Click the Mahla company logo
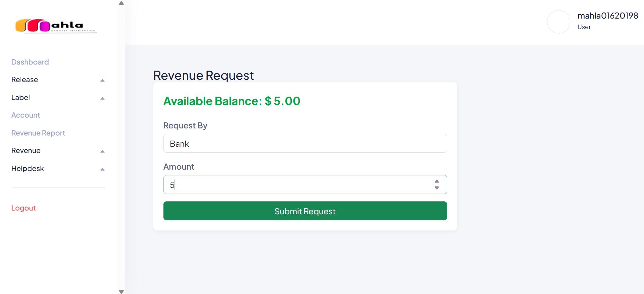Screen dimensions: 644x294 coord(55,26)
